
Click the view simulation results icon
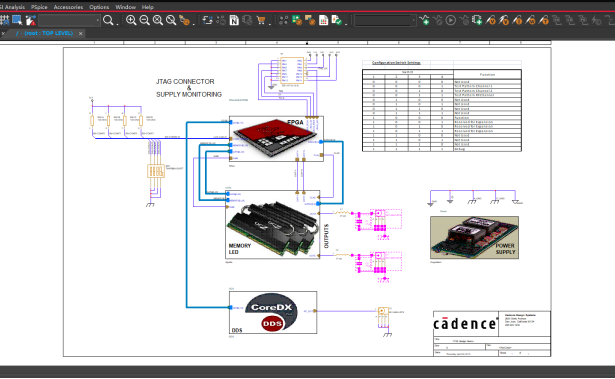click(464, 20)
